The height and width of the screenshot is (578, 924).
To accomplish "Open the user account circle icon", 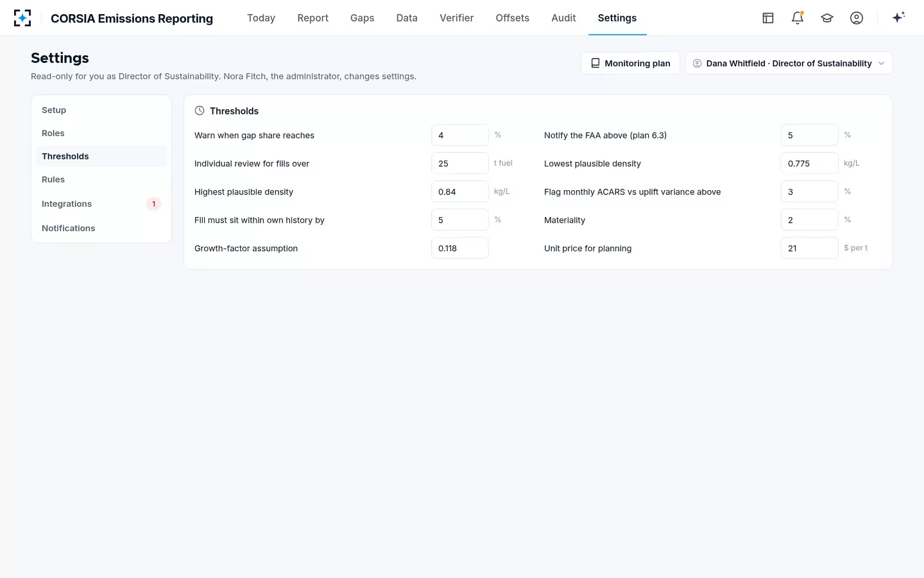I will click(x=857, y=18).
